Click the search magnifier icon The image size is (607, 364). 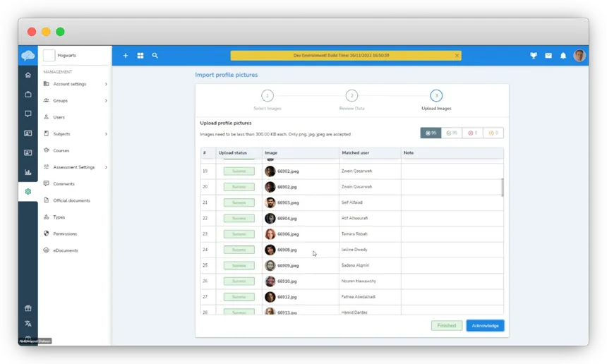tap(155, 56)
